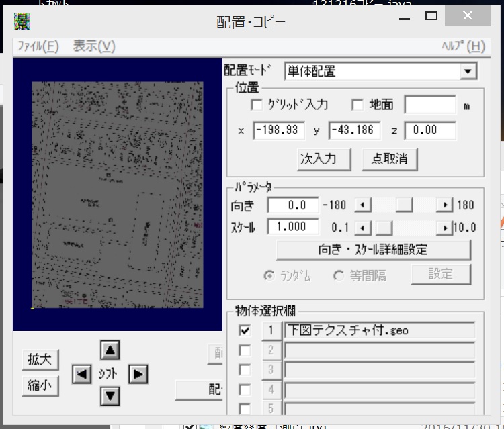504x429 pixels.
Task: Click the z coordinate field 0.00
Action: pos(430,130)
